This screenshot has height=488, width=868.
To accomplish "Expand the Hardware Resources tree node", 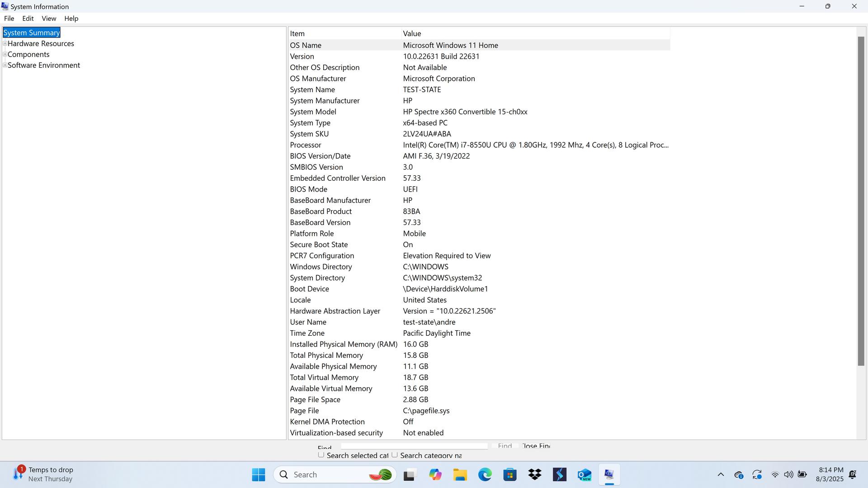I will point(5,43).
